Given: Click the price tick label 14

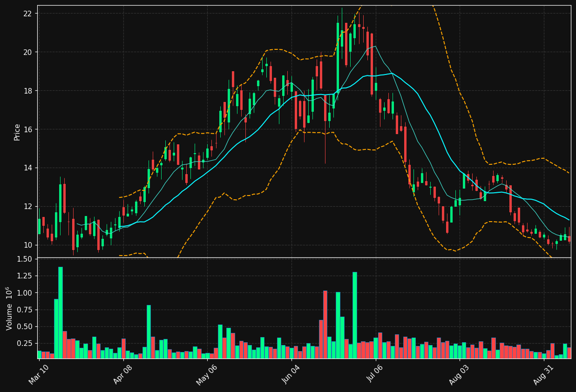Looking at the screenshot, I should [27, 168].
